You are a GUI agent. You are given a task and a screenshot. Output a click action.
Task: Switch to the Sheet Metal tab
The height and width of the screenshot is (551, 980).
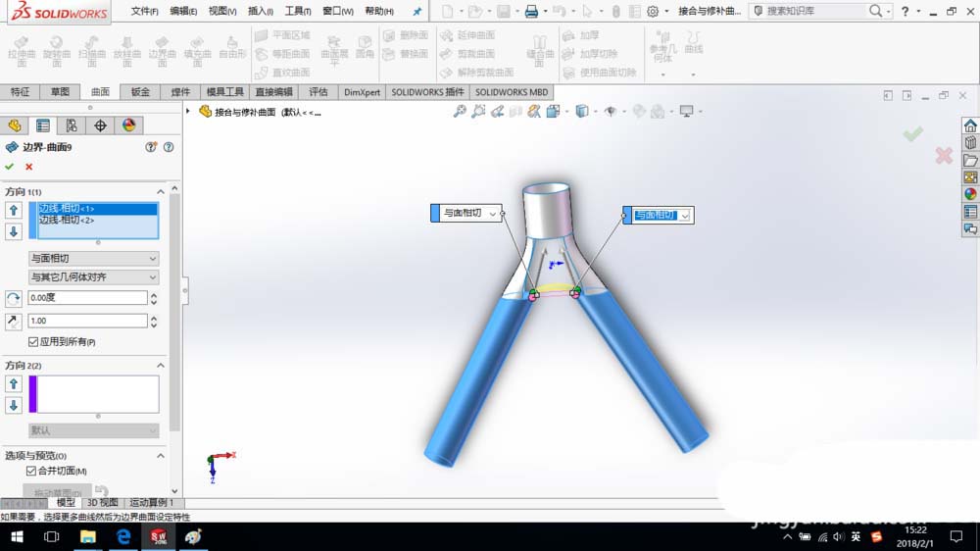140,92
